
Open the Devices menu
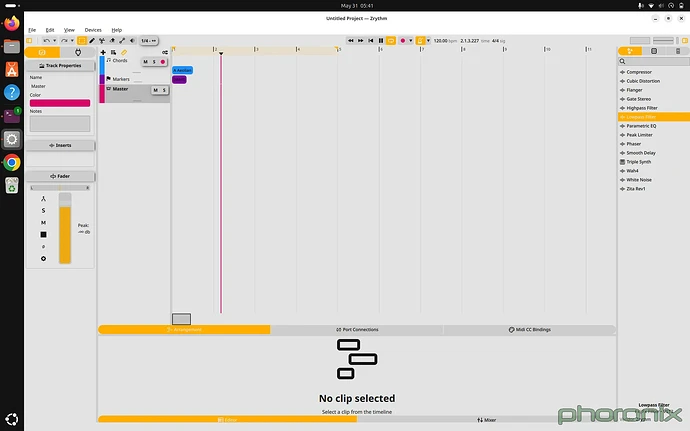click(93, 30)
